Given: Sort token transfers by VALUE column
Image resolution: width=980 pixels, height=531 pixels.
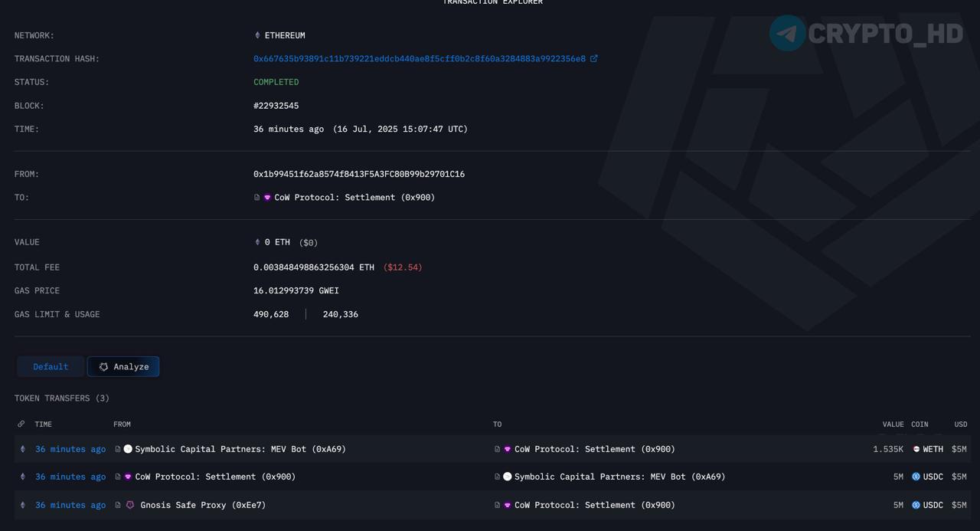Looking at the screenshot, I should 893,424.
